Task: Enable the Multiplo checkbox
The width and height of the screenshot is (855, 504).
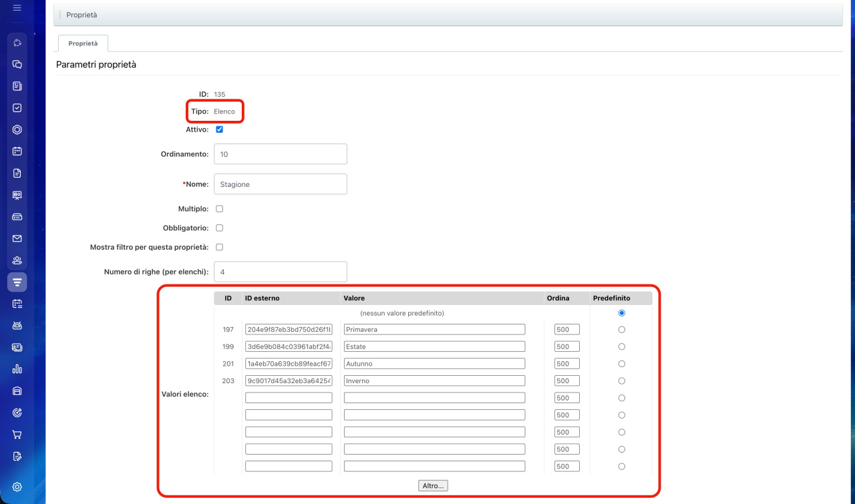Action: pos(219,209)
